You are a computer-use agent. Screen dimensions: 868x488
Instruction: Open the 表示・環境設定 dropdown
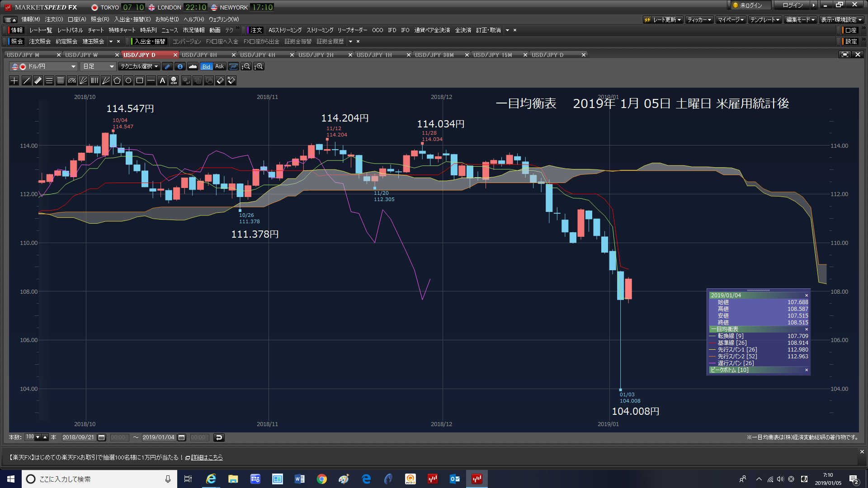841,20
